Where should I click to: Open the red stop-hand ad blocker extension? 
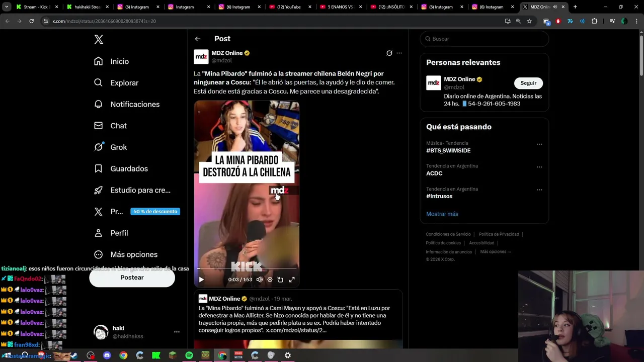pos(558,21)
